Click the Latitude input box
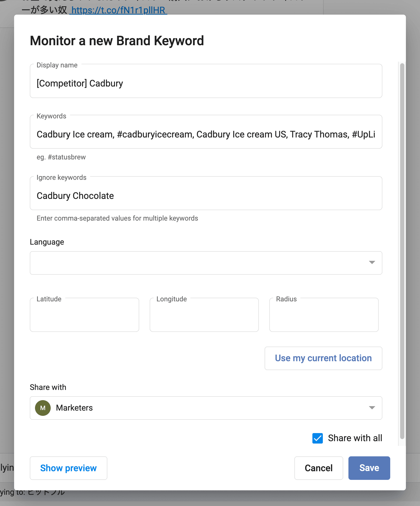Screen dimensions: 420x506 [84, 315]
